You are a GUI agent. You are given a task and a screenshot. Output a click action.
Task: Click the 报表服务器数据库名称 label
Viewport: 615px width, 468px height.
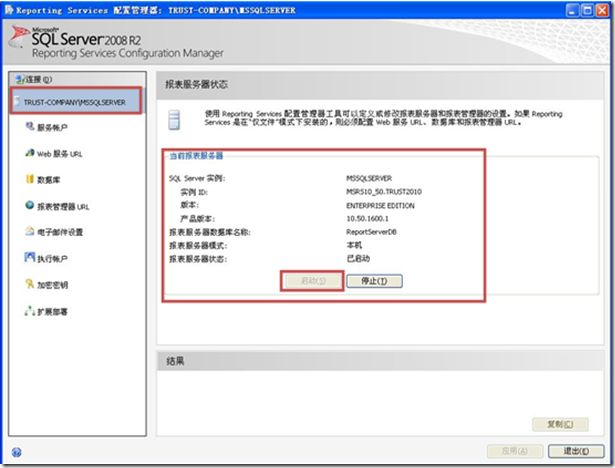pos(209,232)
